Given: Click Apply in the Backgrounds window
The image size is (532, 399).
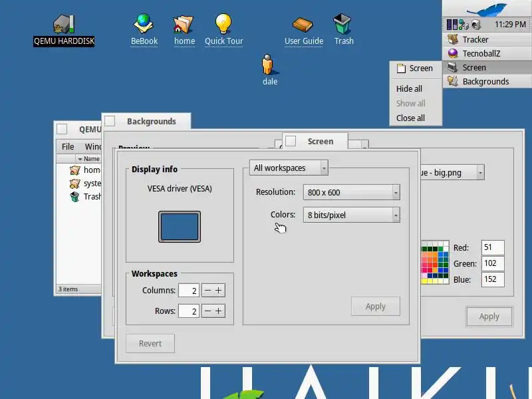Looking at the screenshot, I should point(489,317).
